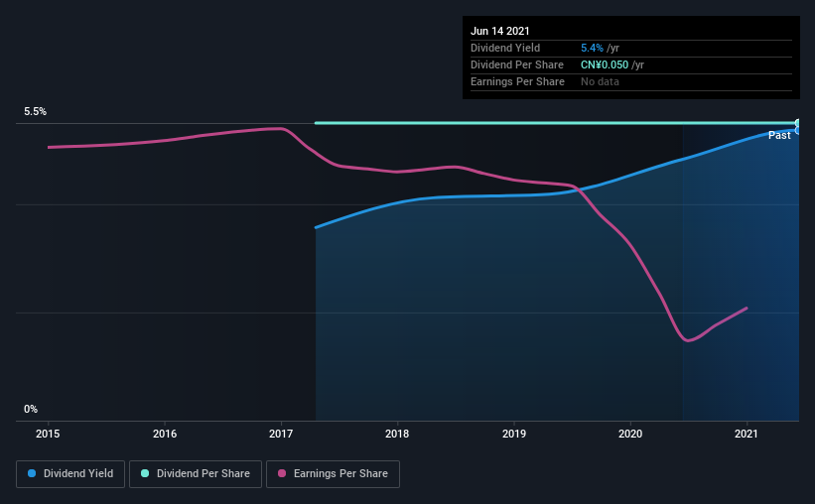Click the Past label on chart

tap(779, 135)
